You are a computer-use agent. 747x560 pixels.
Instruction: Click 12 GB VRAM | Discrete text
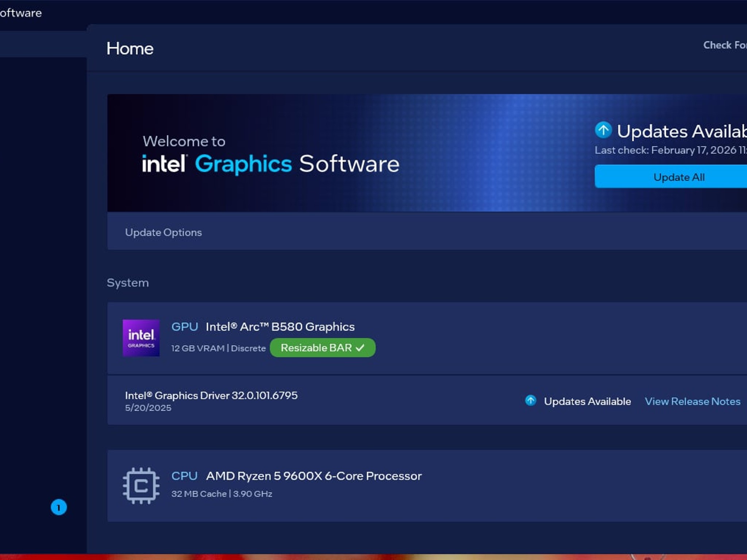tap(218, 348)
